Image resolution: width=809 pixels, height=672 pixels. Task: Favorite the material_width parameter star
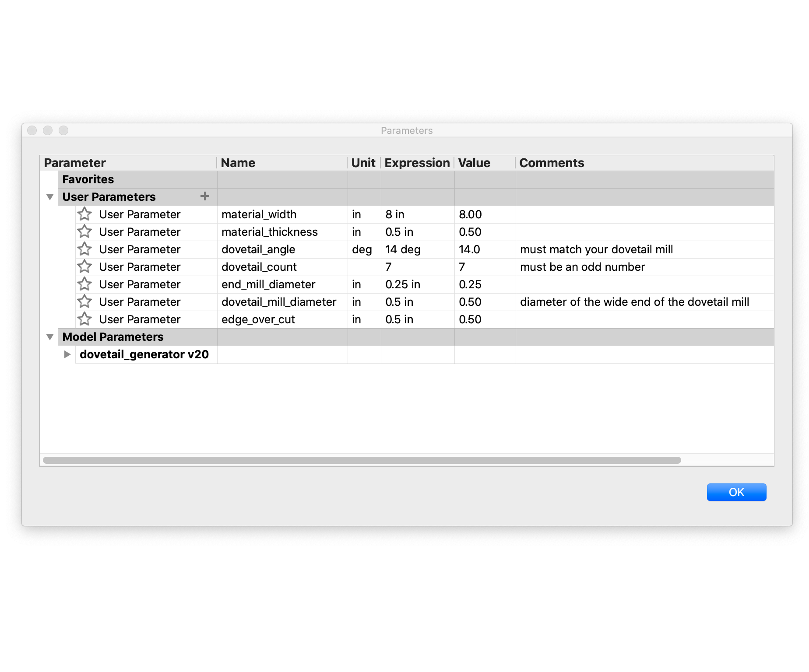(x=84, y=214)
